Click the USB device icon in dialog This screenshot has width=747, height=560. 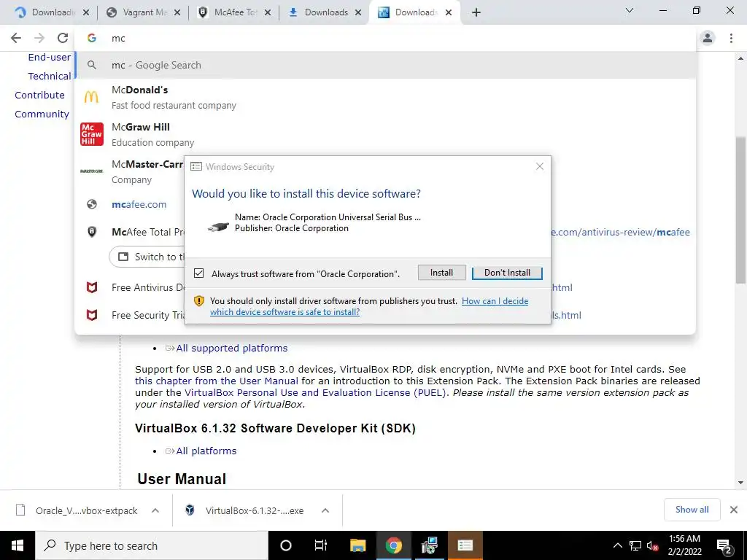point(218,227)
